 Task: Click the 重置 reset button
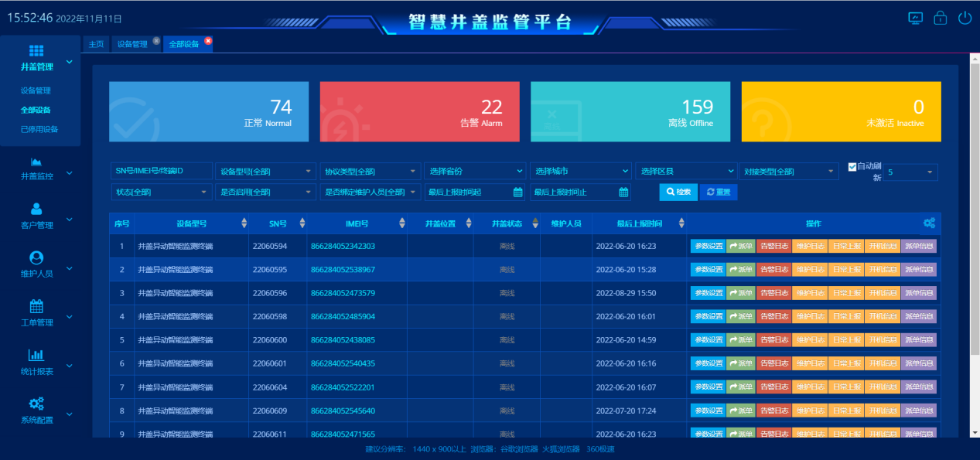(718, 193)
